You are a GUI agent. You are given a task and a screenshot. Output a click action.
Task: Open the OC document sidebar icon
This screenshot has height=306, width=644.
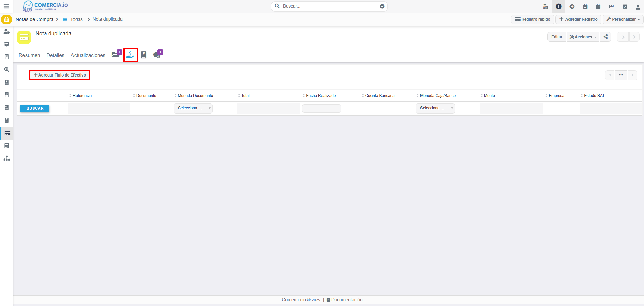point(6,57)
